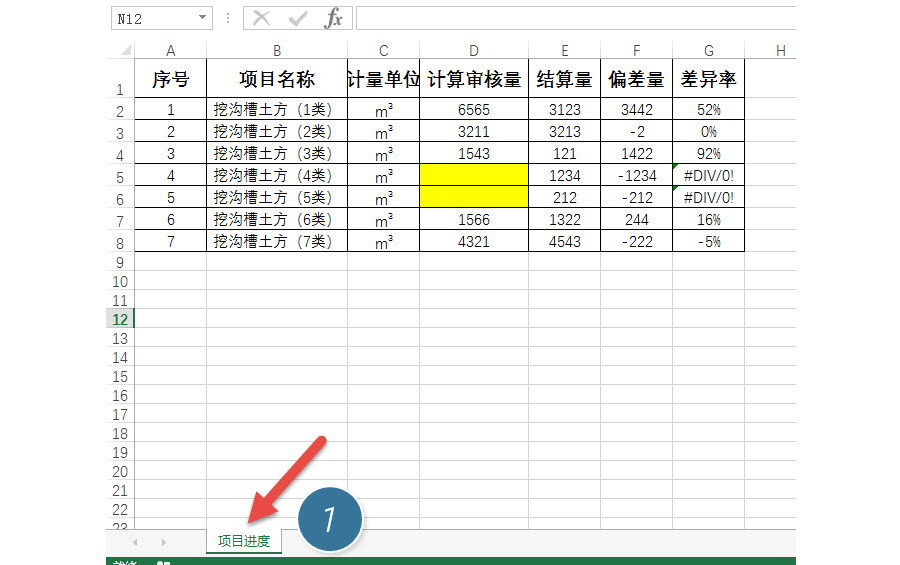Select row 1 header

(120, 78)
